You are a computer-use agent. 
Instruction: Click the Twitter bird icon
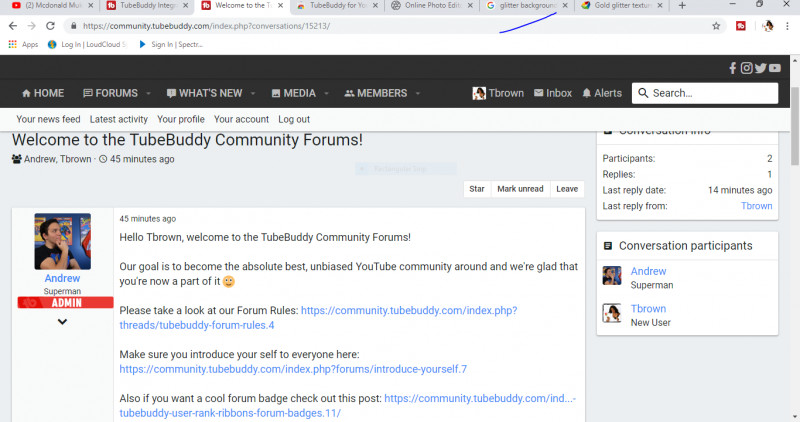pos(760,68)
